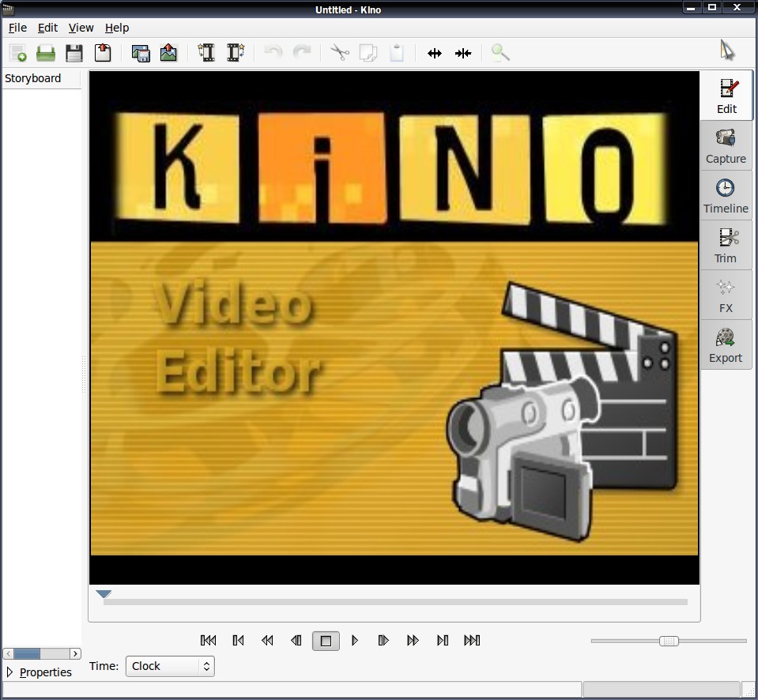The height and width of the screenshot is (700, 758).
Task: Click the append file to scene icon
Action: pyautogui.click(x=236, y=53)
